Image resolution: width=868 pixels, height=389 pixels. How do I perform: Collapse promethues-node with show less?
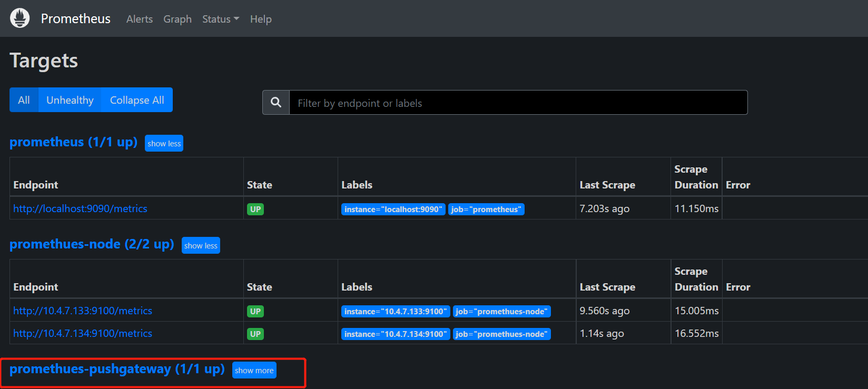click(201, 246)
